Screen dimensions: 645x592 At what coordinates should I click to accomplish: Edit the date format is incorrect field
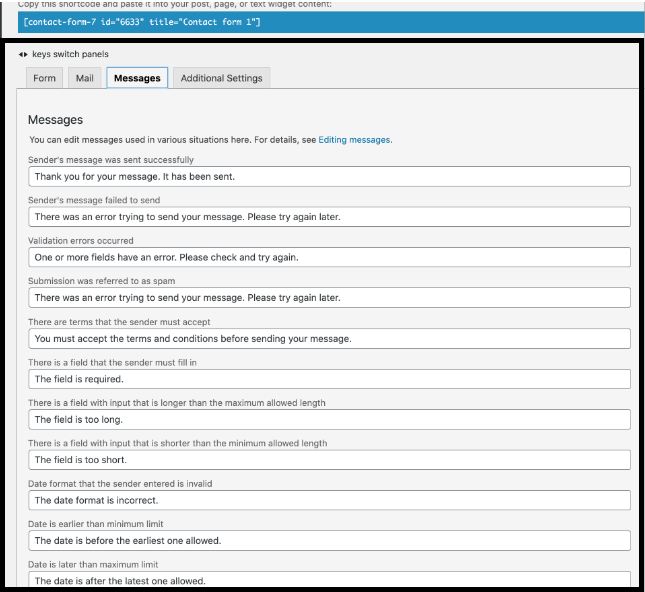click(329, 500)
